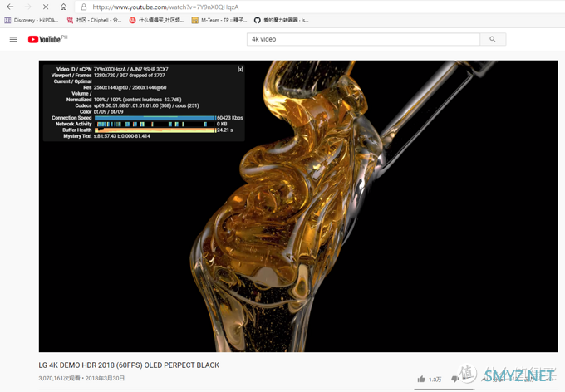This screenshot has width=565, height=392.
Task: Stop page loading with the X button
Action: pos(46,7)
